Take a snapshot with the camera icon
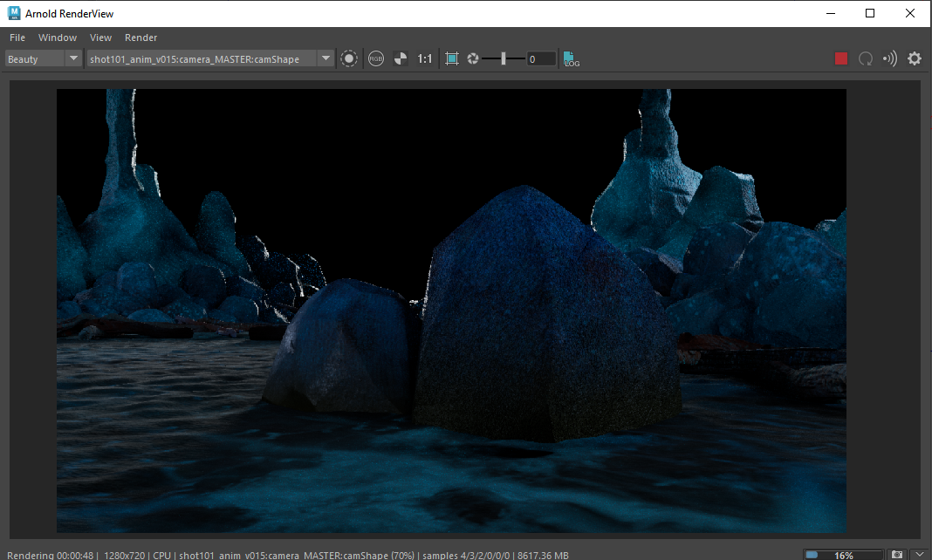The height and width of the screenshot is (560, 932). [x=897, y=555]
